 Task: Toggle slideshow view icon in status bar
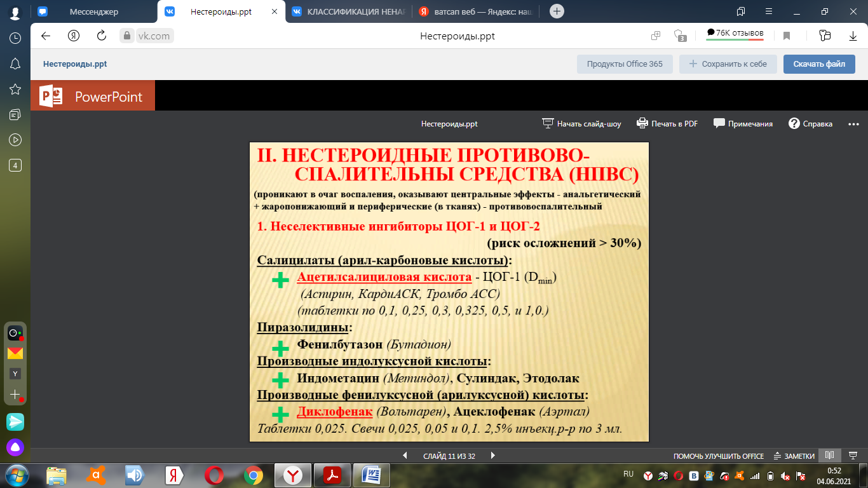pos(853,456)
